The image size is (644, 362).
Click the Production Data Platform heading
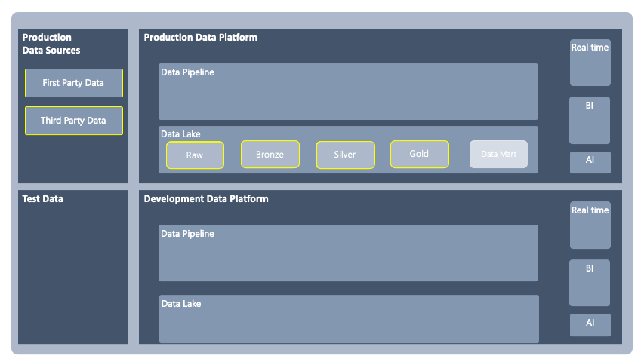[201, 38]
